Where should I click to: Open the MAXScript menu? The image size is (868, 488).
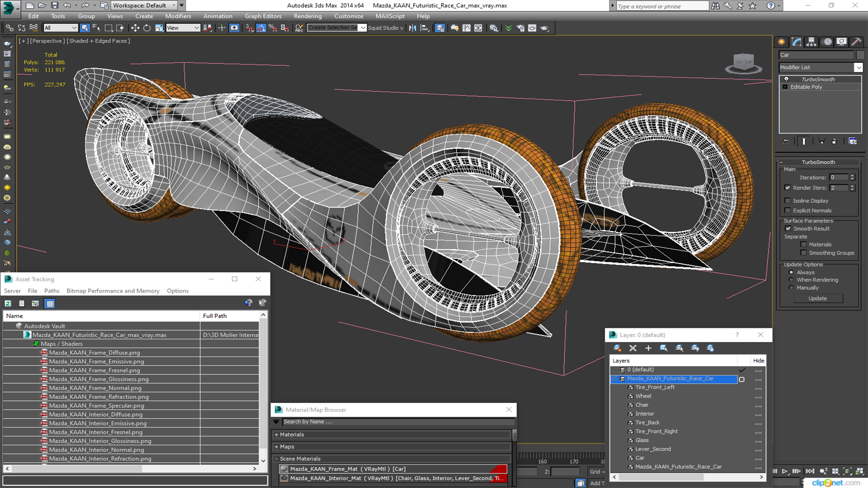pyautogui.click(x=390, y=16)
